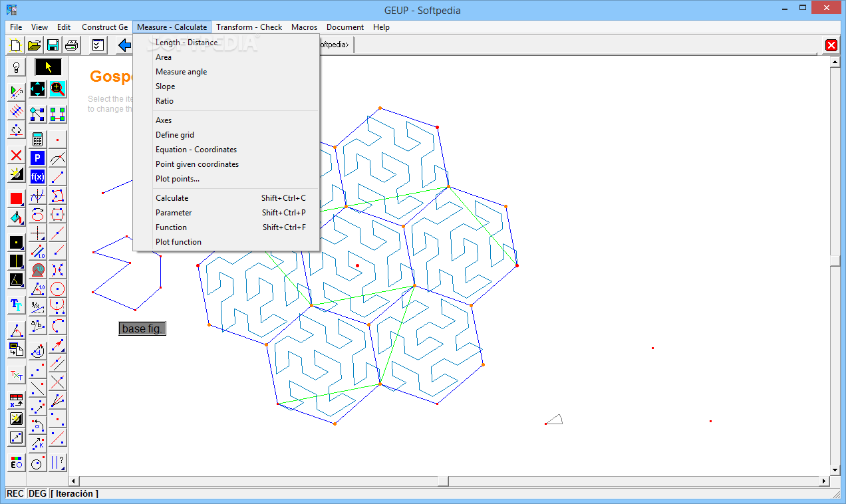The width and height of the screenshot is (846, 504).
Task: Click the table of values icon
Action: (x=17, y=400)
